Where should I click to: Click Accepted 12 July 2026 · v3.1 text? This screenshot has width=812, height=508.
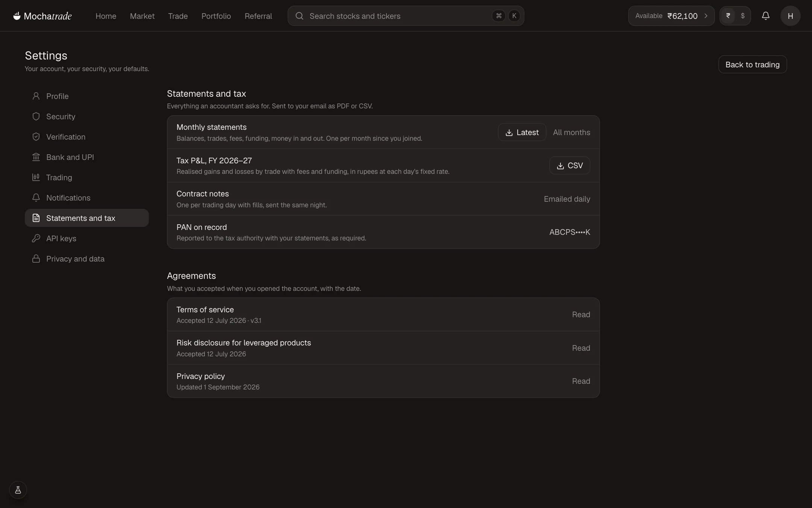point(219,321)
